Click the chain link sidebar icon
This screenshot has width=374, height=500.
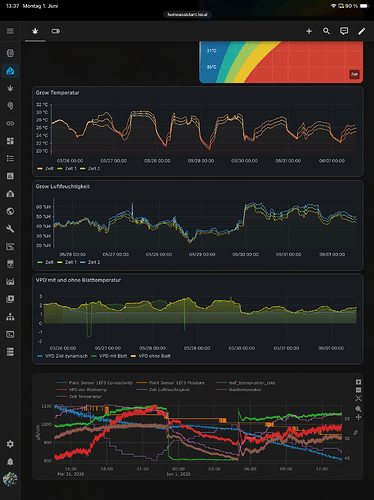10,123
